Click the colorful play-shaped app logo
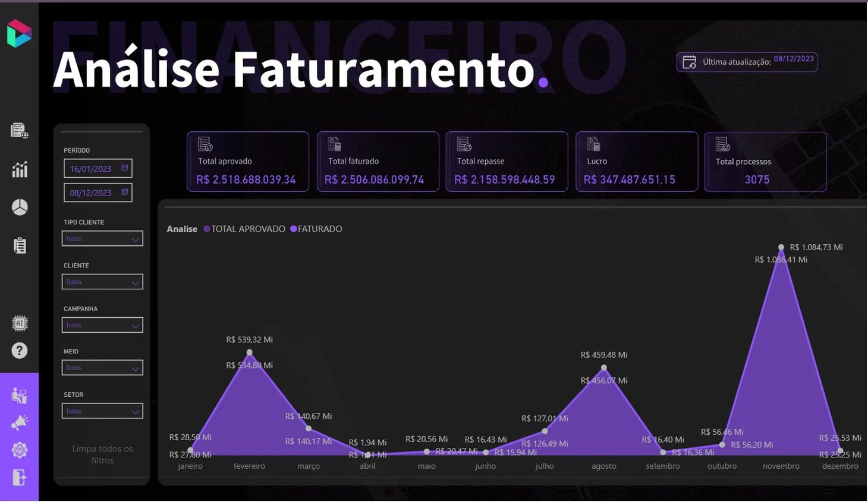Screen dimensions: 868x502 19,34
